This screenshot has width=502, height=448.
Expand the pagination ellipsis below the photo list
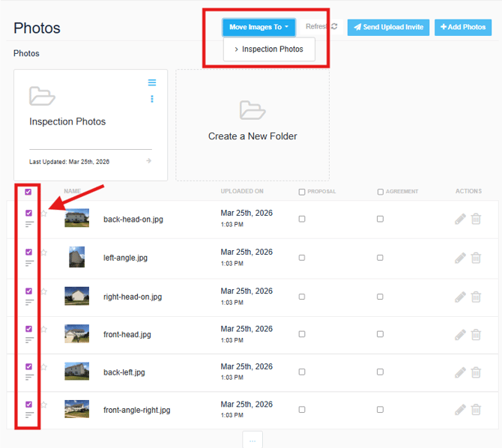tap(252, 441)
